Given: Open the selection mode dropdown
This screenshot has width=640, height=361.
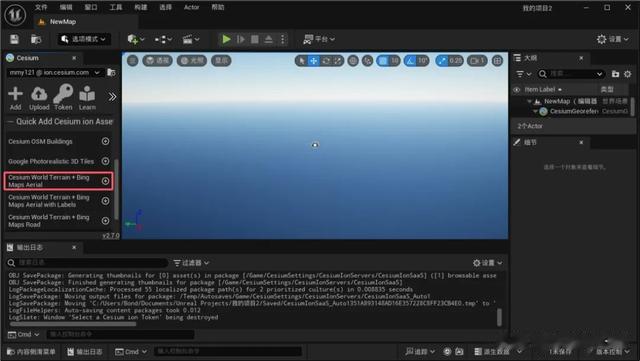Looking at the screenshot, I should (84, 39).
